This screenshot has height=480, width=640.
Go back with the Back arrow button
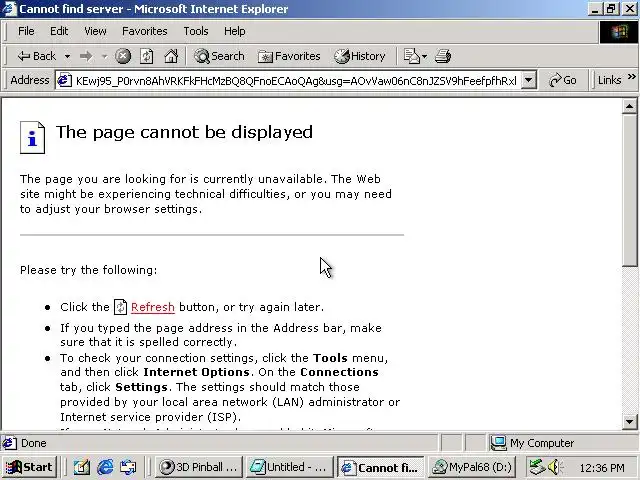[36, 56]
